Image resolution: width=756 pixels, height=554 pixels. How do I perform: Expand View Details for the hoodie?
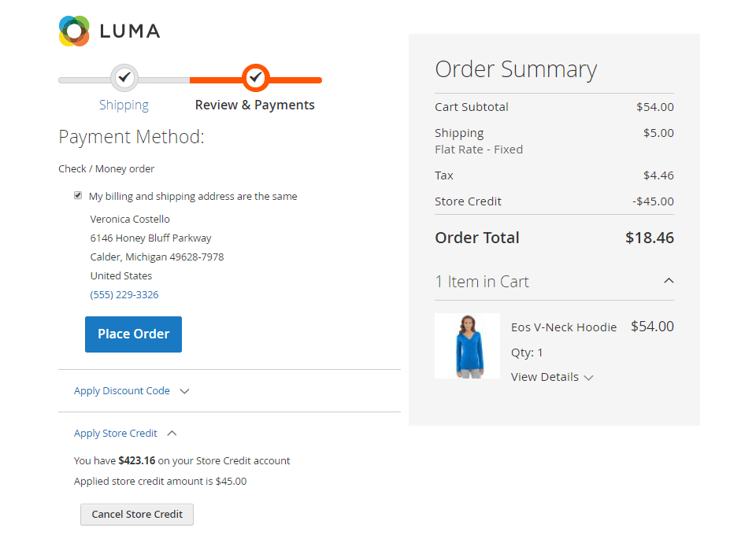(552, 377)
